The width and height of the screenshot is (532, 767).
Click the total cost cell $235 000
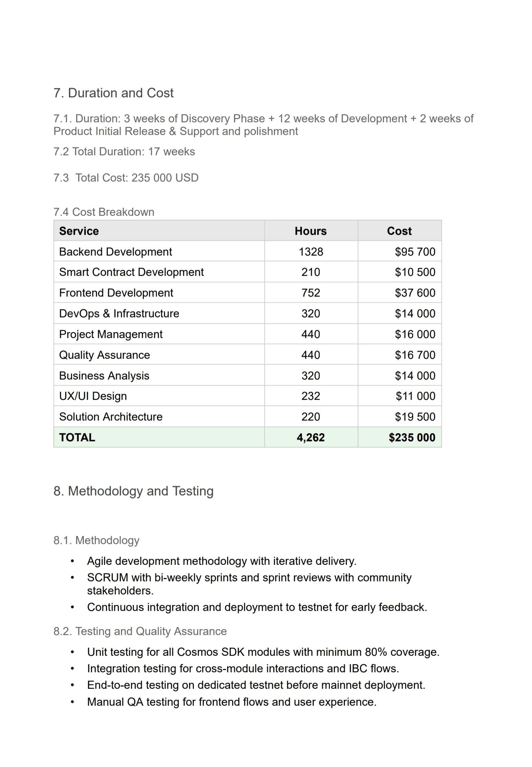(412, 437)
